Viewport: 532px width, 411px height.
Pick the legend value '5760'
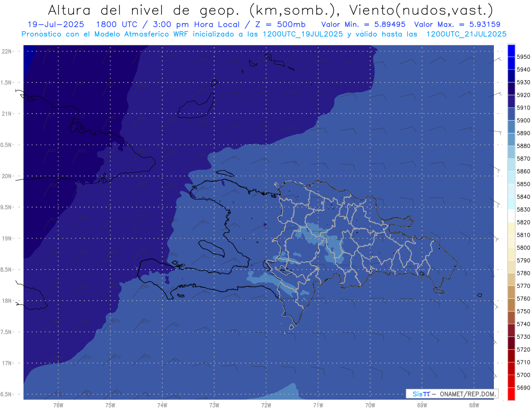click(523, 298)
